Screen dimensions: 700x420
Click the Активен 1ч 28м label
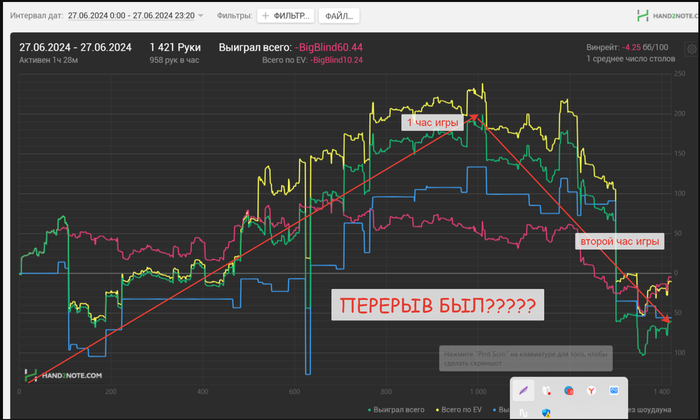pos(48,60)
